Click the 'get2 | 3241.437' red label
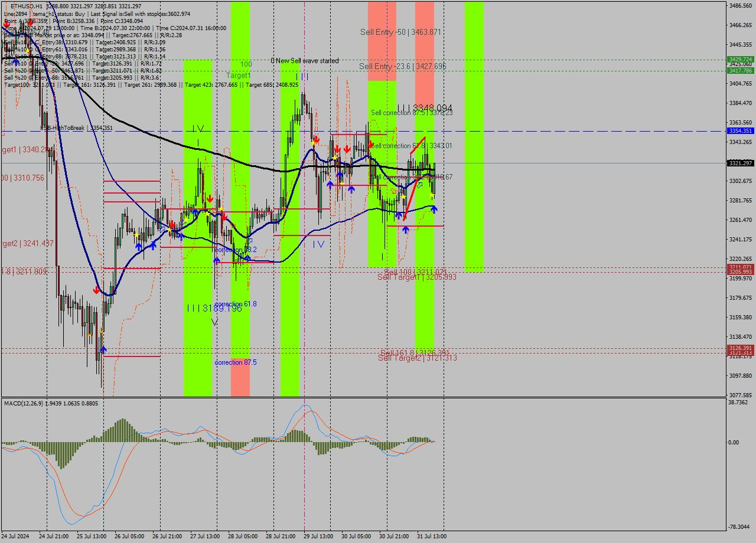 point(27,243)
